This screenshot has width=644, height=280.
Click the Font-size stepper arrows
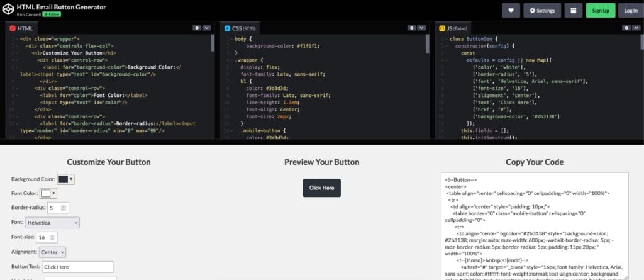52,238
